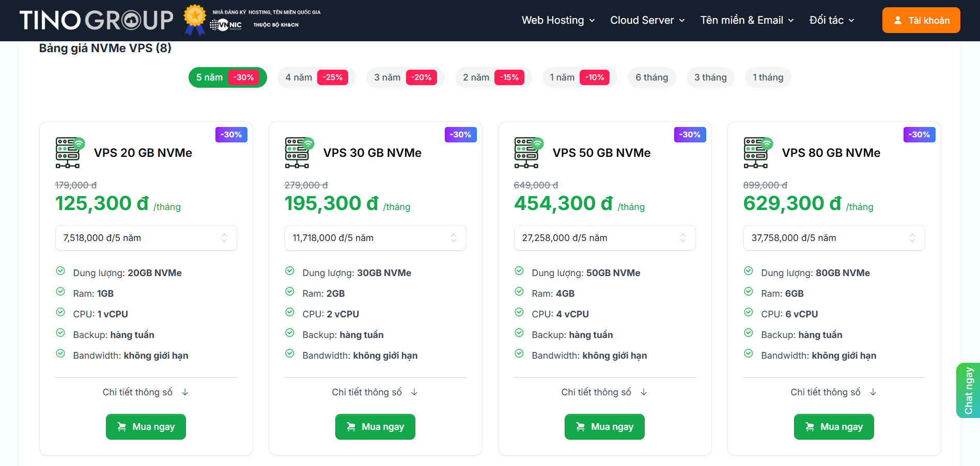Viewport: 980px width, 466px height.
Task: Click Mua ngay for VPS 20 GB NVMe
Action: [146, 427]
